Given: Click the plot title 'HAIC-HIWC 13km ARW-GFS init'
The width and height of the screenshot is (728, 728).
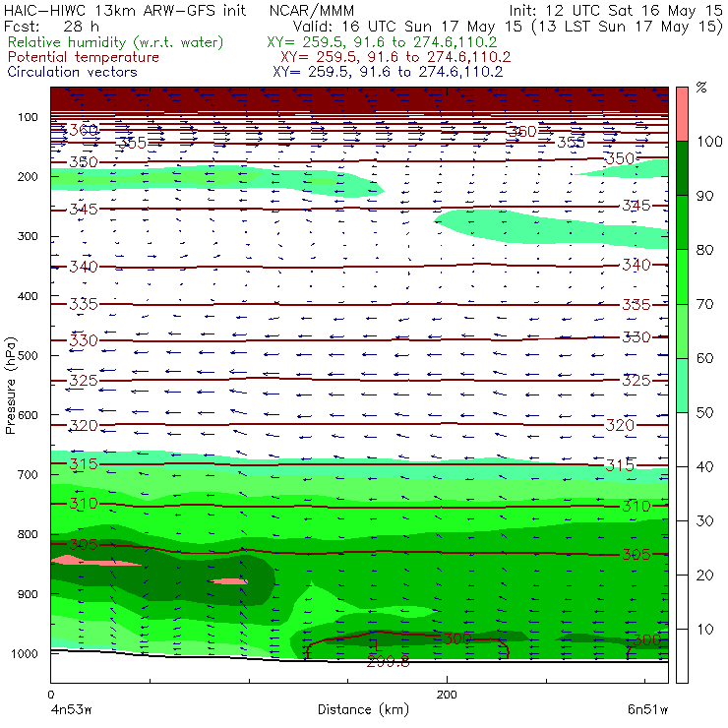Looking at the screenshot, I should [x=124, y=10].
